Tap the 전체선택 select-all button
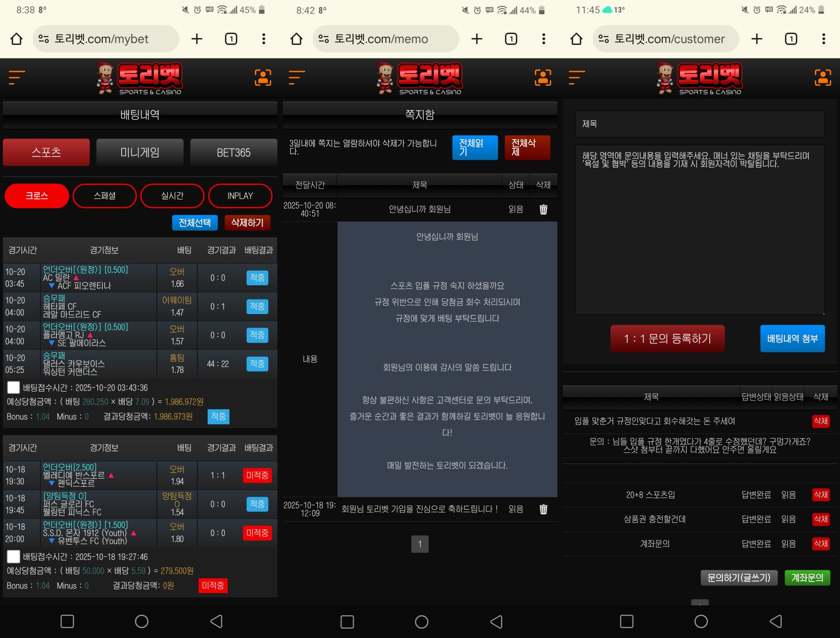The width and height of the screenshot is (840, 638). tap(195, 223)
